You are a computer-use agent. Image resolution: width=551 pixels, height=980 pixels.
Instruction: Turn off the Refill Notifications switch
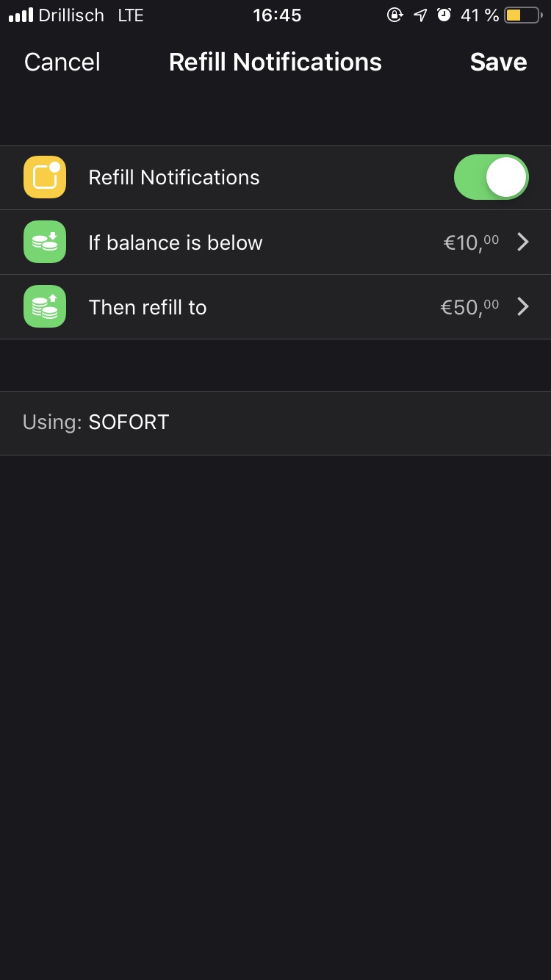click(x=491, y=178)
